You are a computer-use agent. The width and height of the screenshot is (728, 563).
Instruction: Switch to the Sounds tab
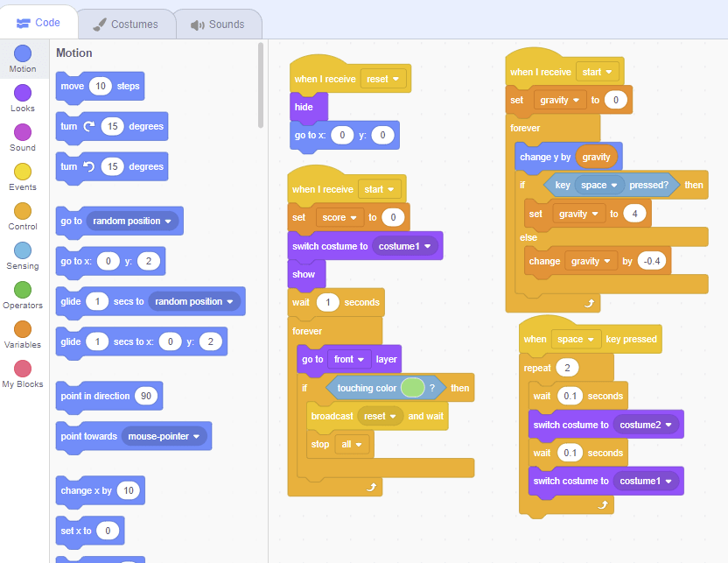[219, 25]
